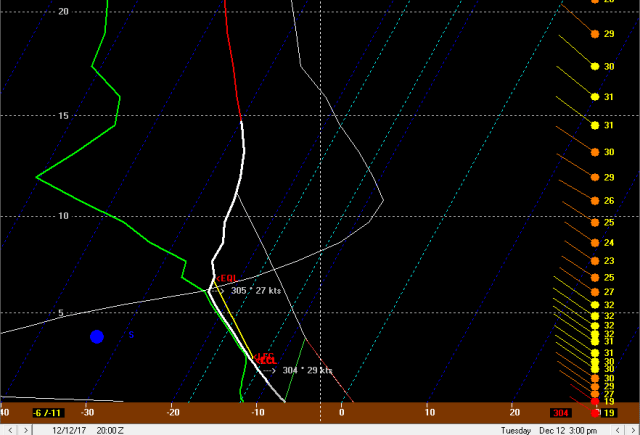Select the orange wind dot labeled 26
Image resolution: width=640 pixels, height=435 pixels.
click(x=595, y=200)
